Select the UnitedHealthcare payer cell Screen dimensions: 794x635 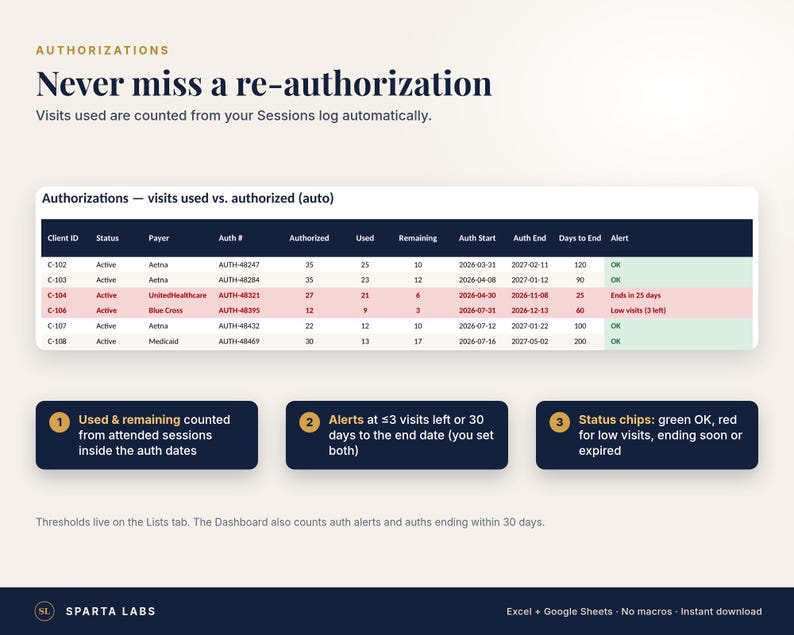[177, 295]
